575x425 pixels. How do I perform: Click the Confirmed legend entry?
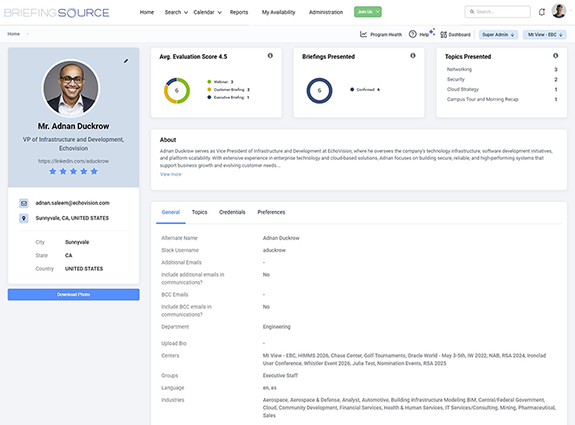click(365, 89)
